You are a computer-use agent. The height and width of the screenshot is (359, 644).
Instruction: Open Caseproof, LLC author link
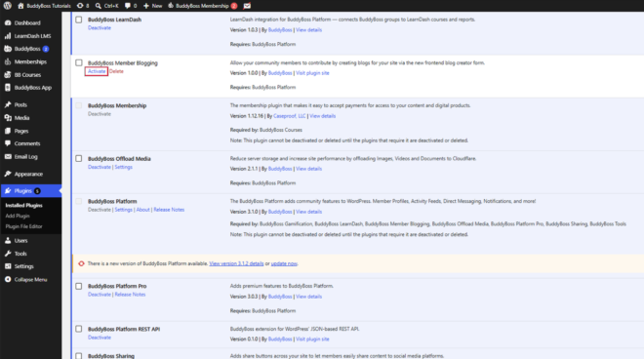tap(290, 116)
